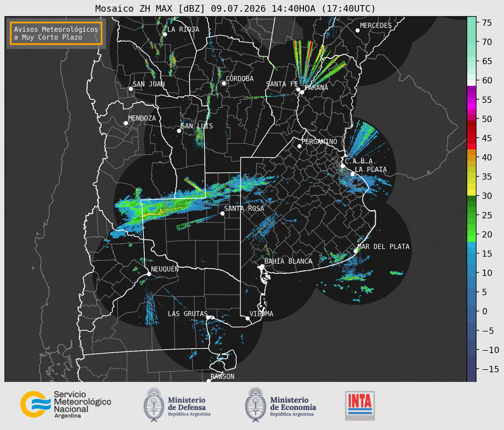Click the Ministerio de Defensa emblem
This screenshot has height=430, width=504.
tap(154, 405)
